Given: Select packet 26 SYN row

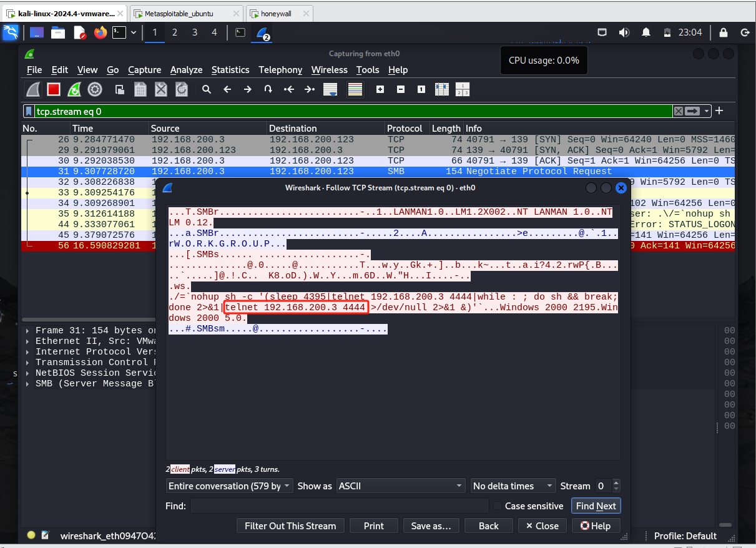Looking at the screenshot, I should 378,140.
